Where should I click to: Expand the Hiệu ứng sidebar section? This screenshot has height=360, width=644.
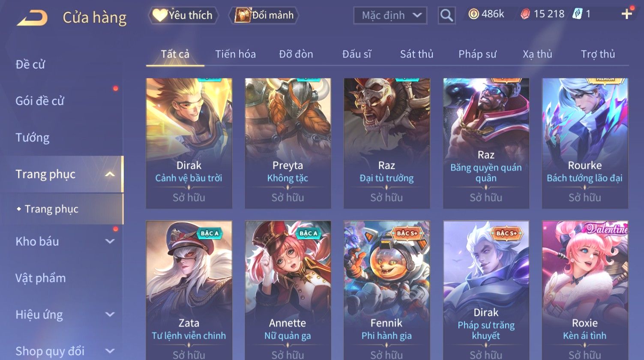click(x=110, y=315)
